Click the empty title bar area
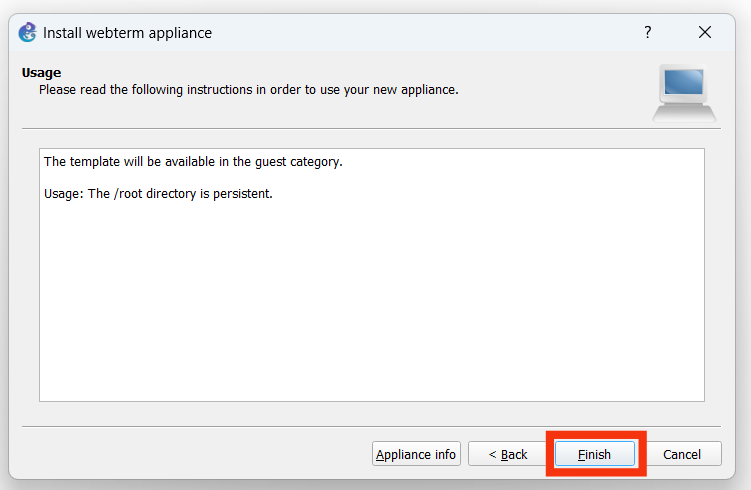 click(420, 32)
